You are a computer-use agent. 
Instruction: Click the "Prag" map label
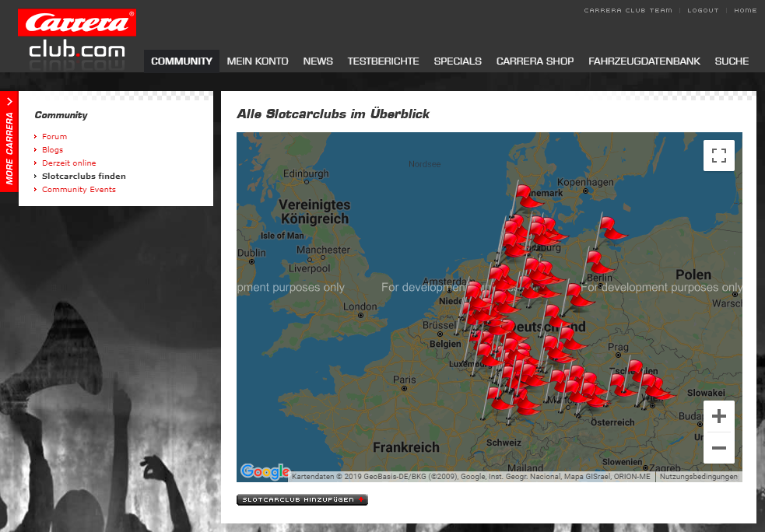(618, 347)
